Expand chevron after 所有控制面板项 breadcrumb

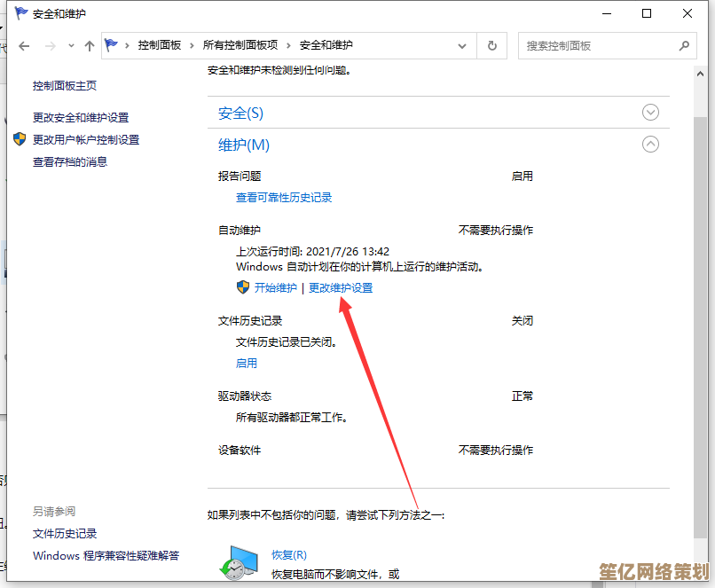[x=288, y=45]
